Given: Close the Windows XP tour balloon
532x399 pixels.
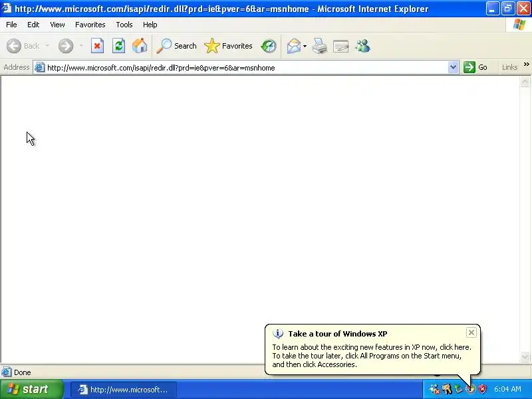Looking at the screenshot, I should [471, 333].
